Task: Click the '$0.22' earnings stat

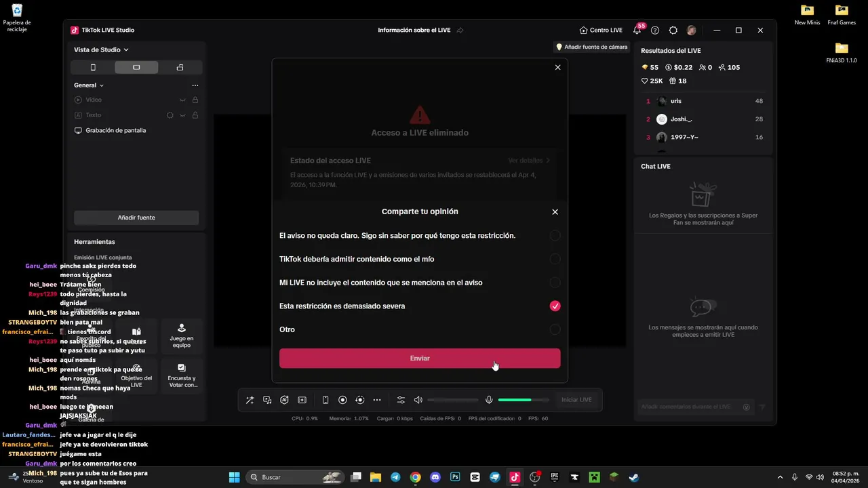Action: click(679, 68)
